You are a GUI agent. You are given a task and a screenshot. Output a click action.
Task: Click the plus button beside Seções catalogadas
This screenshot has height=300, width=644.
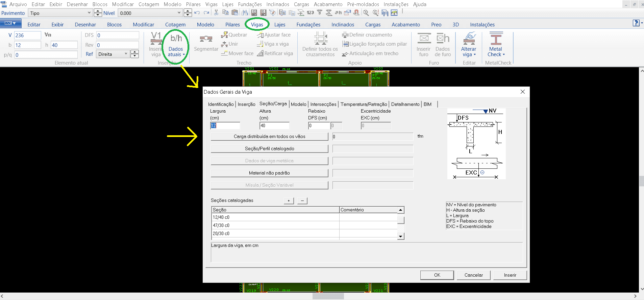pos(289,201)
